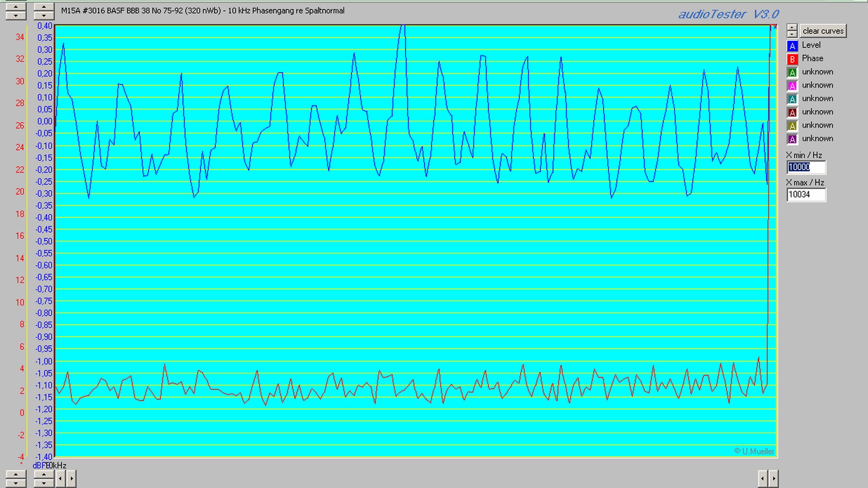This screenshot has height=488, width=868.
Task: Click up arrow beside clear curves
Action: pyautogui.click(x=792, y=28)
